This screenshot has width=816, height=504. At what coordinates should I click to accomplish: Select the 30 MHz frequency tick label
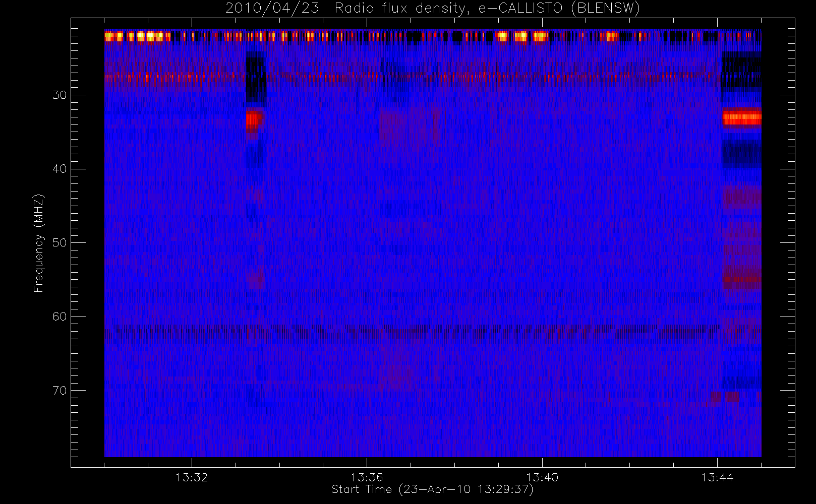[60, 95]
